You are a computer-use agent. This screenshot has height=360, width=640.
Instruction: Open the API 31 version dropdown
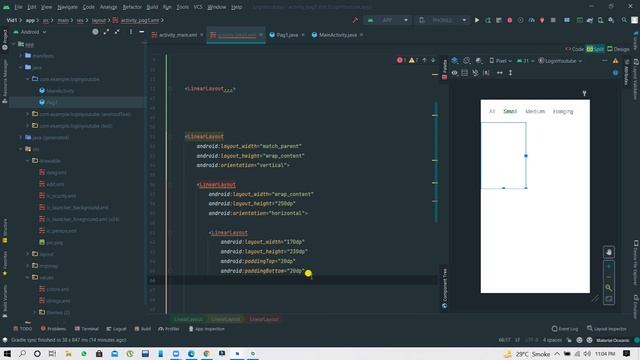[525, 61]
